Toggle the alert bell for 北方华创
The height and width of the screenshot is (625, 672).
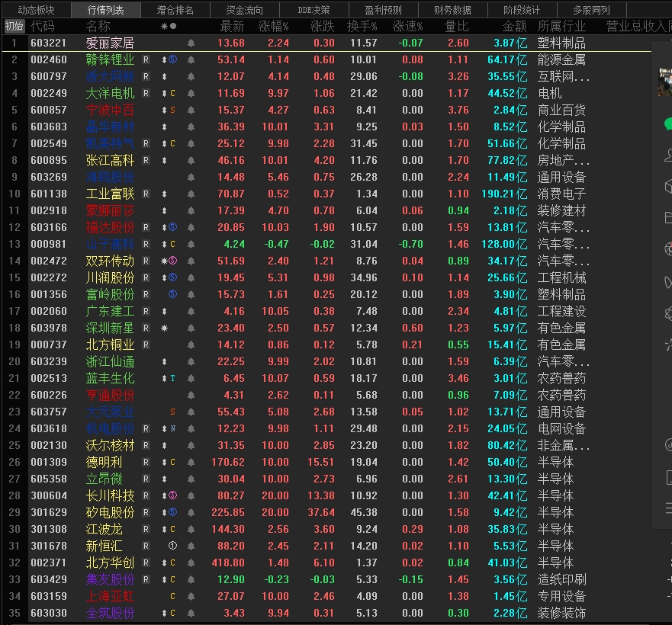click(x=191, y=562)
